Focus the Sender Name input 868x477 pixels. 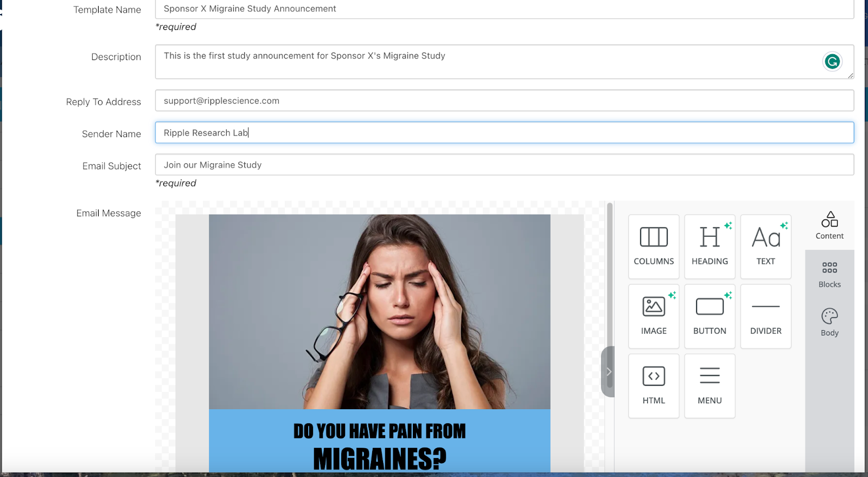pyautogui.click(x=504, y=133)
